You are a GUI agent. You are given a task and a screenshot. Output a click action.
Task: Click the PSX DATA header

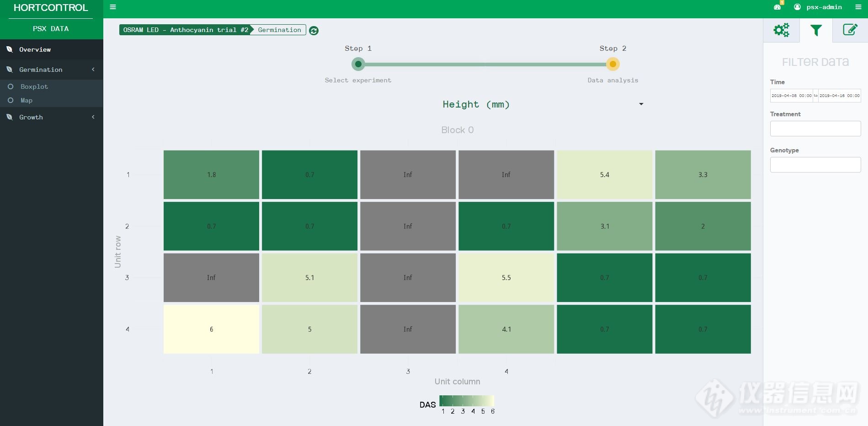click(x=51, y=29)
